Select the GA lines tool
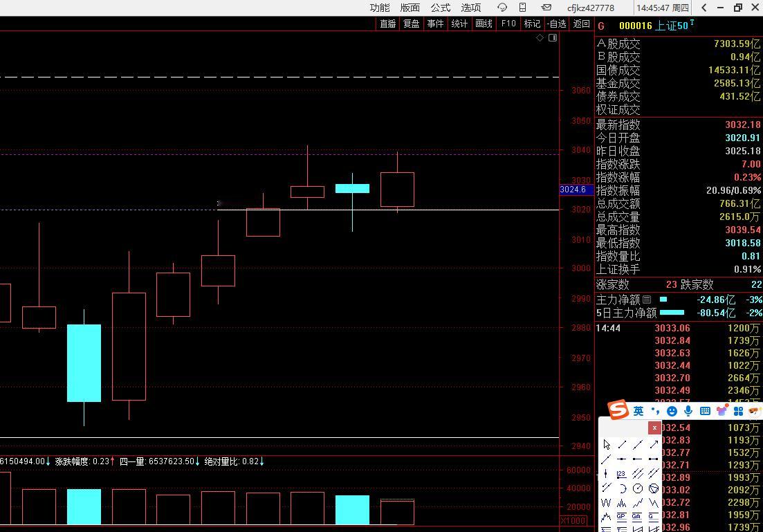This screenshot has height=532, width=763. [638, 517]
